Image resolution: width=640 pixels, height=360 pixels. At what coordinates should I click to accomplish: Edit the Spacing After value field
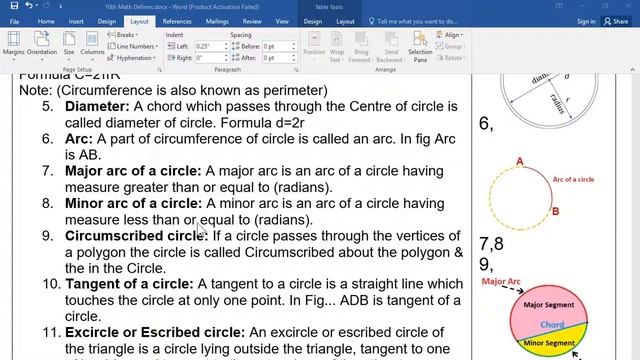(276, 58)
